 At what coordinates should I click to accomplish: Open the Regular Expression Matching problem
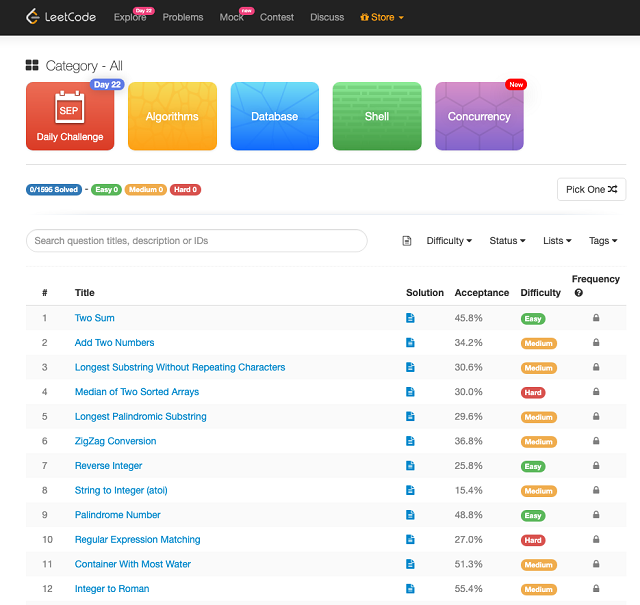tap(138, 540)
